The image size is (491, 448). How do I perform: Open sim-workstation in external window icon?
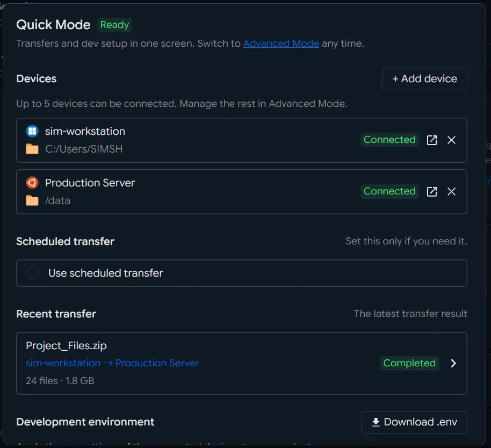coord(432,140)
